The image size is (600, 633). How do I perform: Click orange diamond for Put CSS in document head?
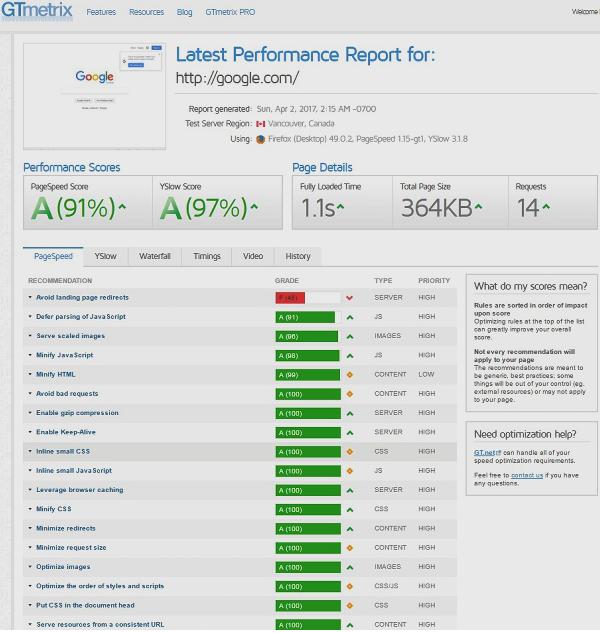(x=350, y=606)
